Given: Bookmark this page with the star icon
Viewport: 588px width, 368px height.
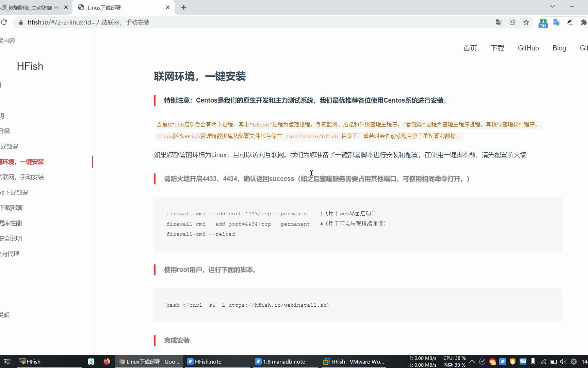Looking at the screenshot, I should click(x=526, y=22).
